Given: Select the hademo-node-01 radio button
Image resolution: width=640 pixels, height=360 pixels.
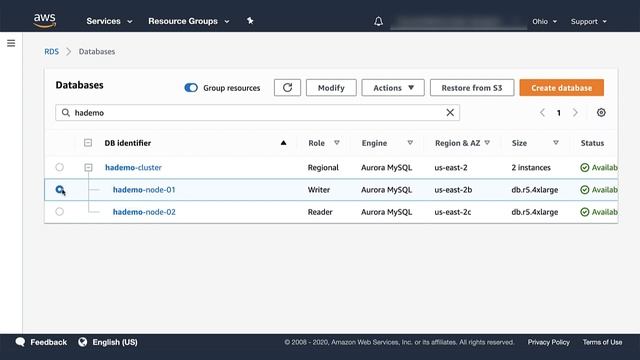Looking at the screenshot, I should (60, 189).
